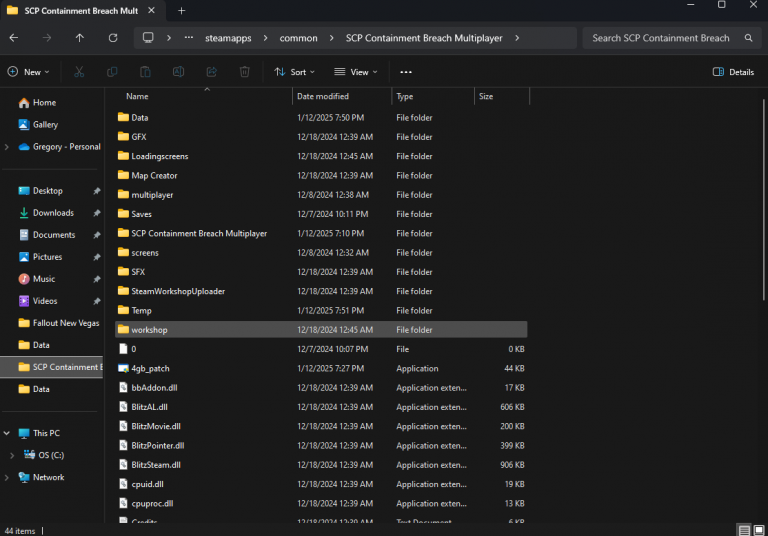The height and width of the screenshot is (536, 768).
Task: Open a new tab with the plus button
Action: coord(181,10)
